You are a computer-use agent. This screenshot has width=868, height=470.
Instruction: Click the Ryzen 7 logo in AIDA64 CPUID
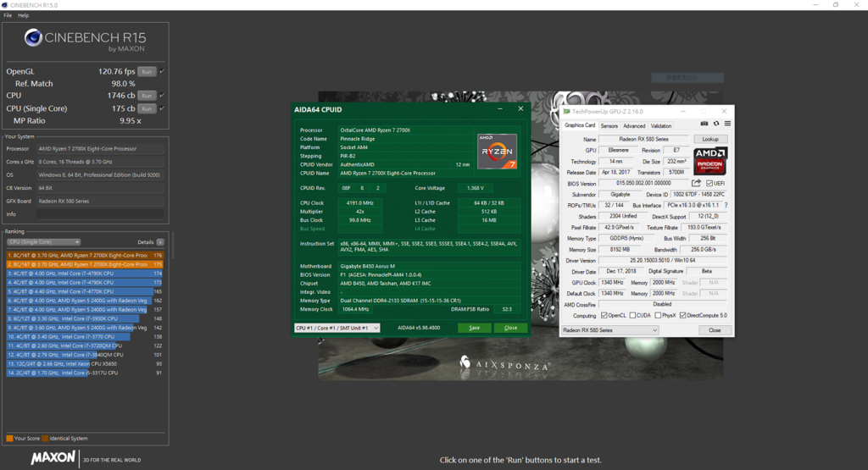click(497, 152)
